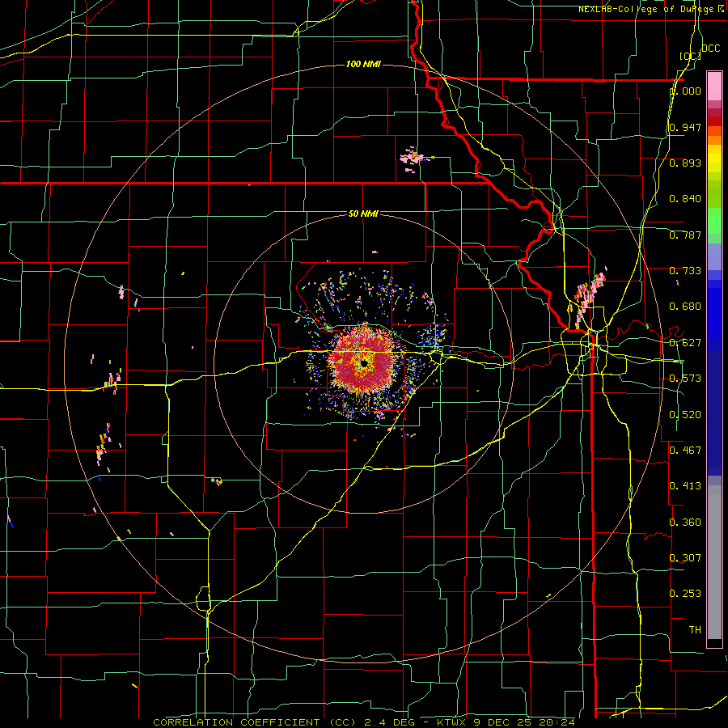Click the 0.467 scale value
The width and height of the screenshot is (728, 728).
click(x=685, y=451)
